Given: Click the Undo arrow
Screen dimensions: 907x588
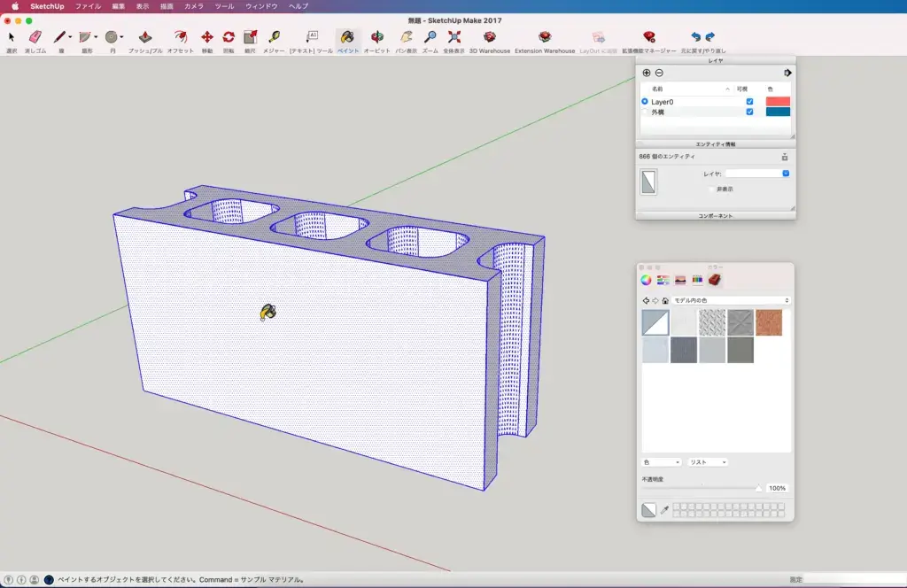Looking at the screenshot, I should 696,37.
